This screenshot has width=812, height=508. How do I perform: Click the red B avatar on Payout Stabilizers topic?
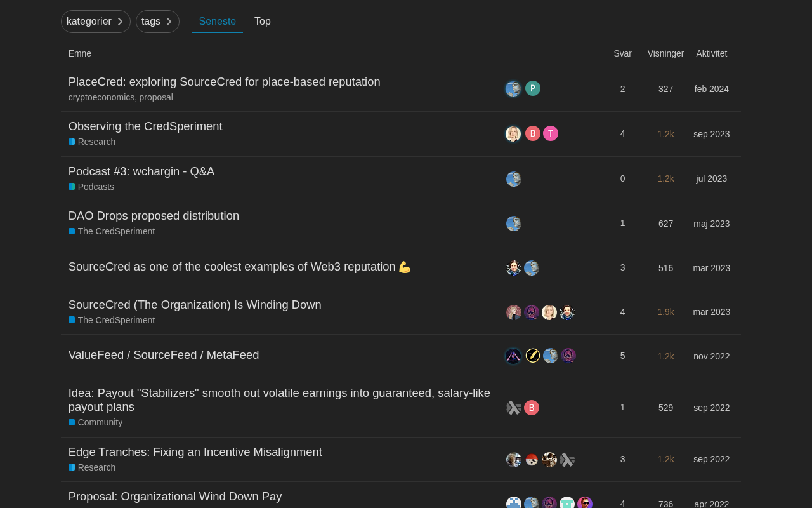point(532,408)
